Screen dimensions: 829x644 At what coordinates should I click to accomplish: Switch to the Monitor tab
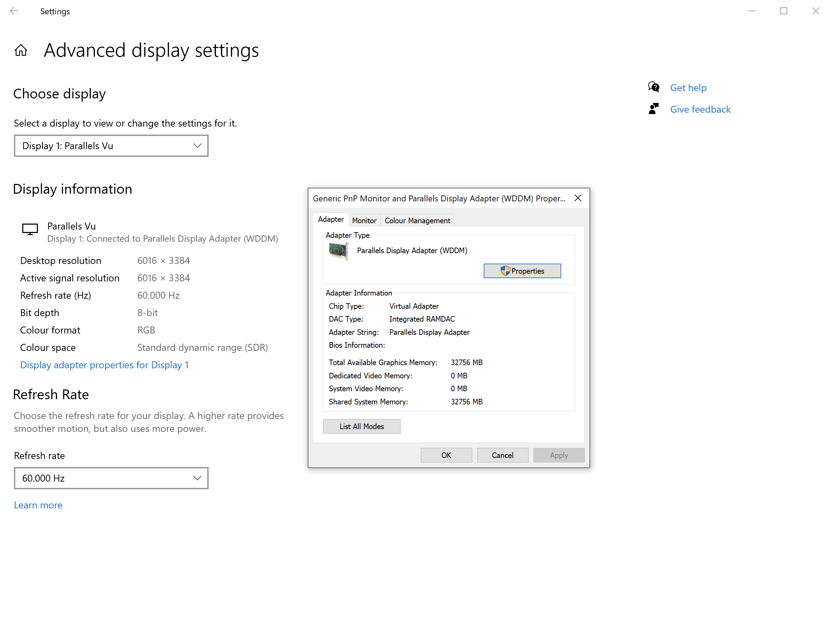pos(364,220)
